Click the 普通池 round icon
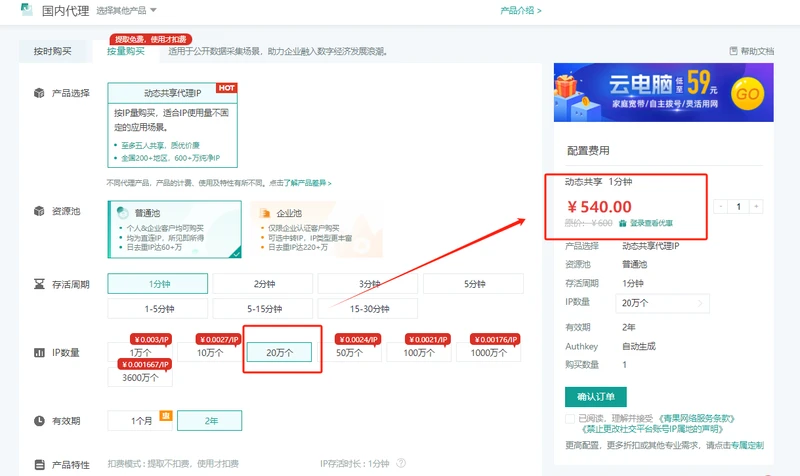 [x=122, y=212]
